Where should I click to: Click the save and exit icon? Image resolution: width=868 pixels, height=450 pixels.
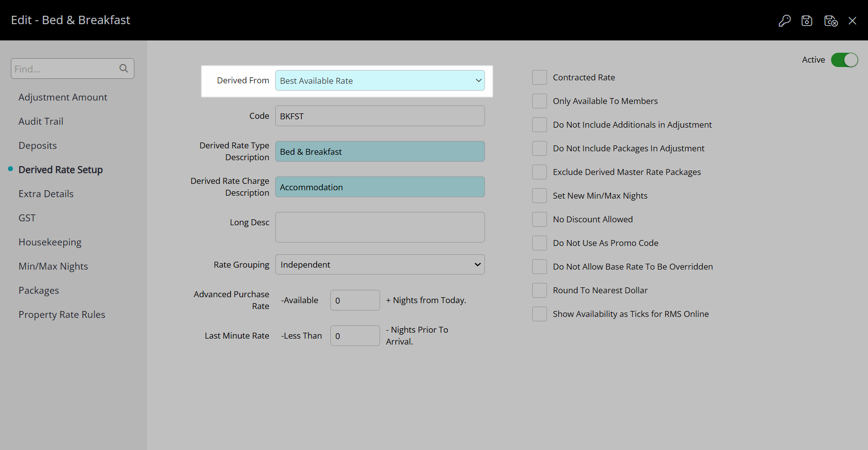(831, 21)
